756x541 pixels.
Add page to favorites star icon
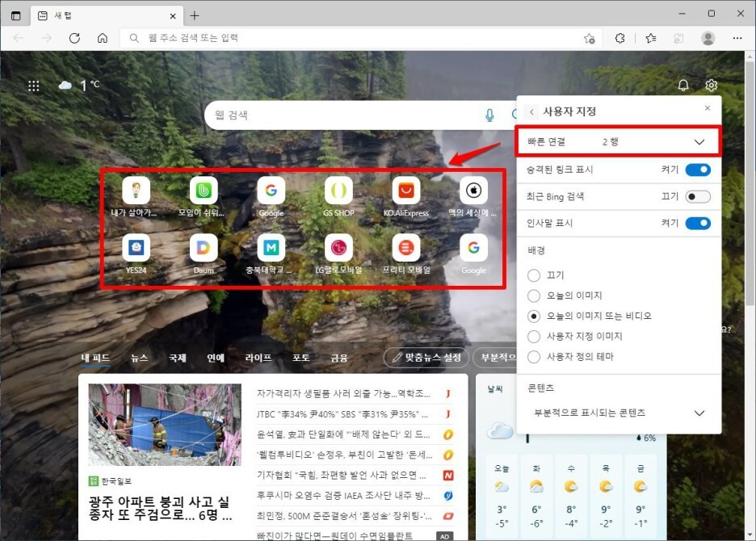point(589,38)
